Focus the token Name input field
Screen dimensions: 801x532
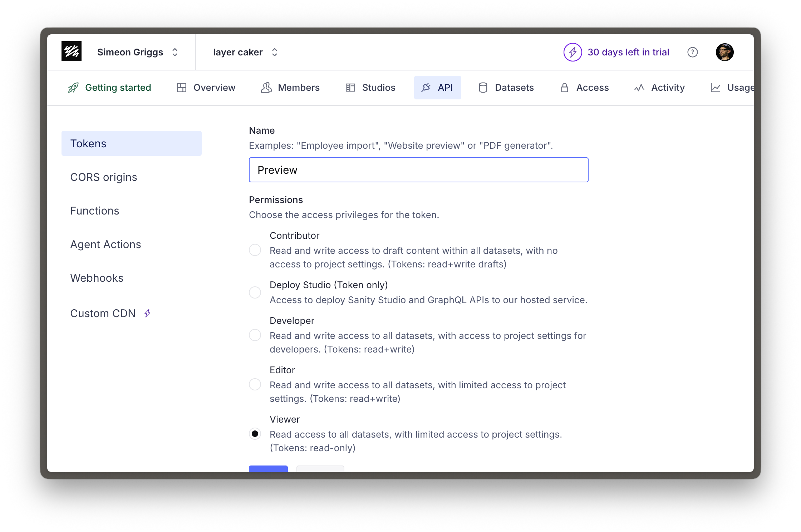point(418,170)
